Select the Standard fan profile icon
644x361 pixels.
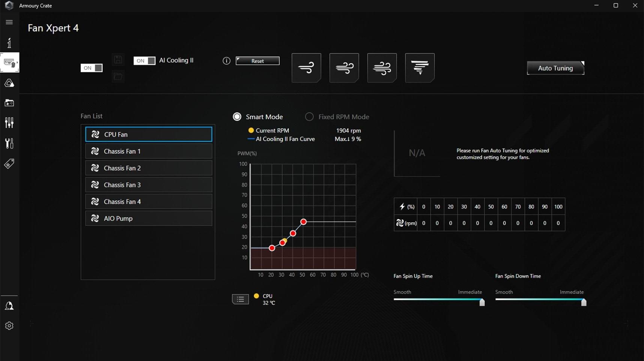click(x=344, y=68)
